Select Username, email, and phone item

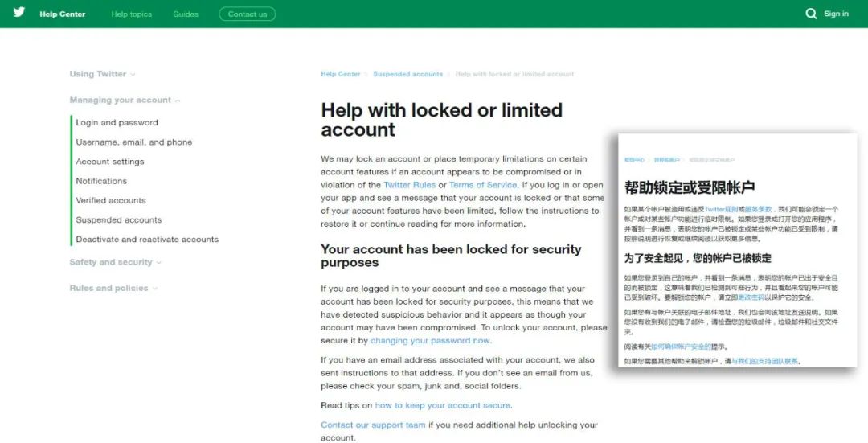[134, 142]
